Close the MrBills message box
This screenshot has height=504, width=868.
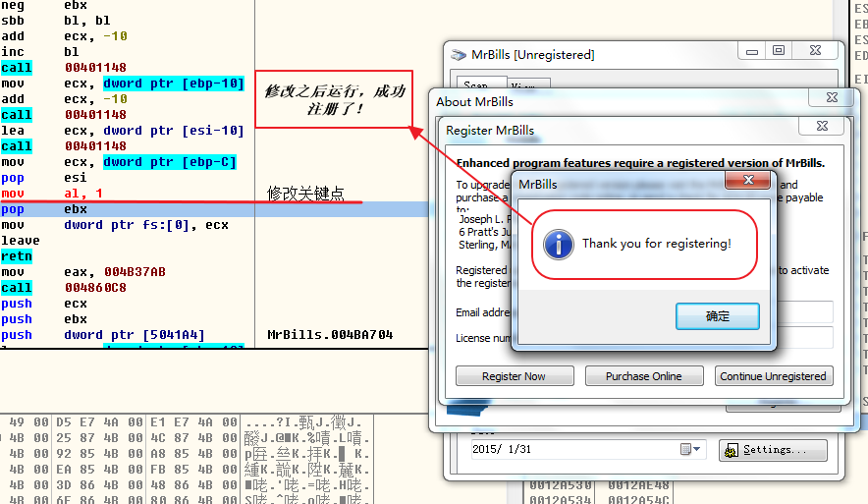tap(748, 180)
